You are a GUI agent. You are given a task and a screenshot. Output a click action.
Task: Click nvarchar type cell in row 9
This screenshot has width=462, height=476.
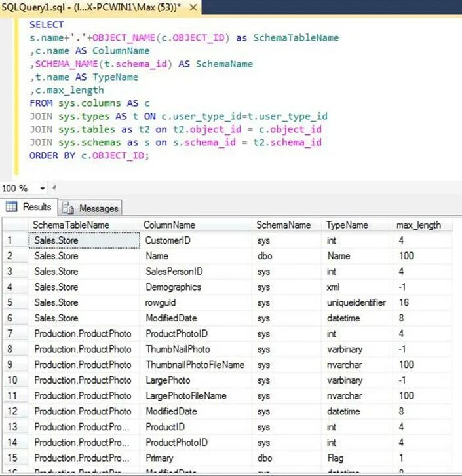[x=357, y=365]
